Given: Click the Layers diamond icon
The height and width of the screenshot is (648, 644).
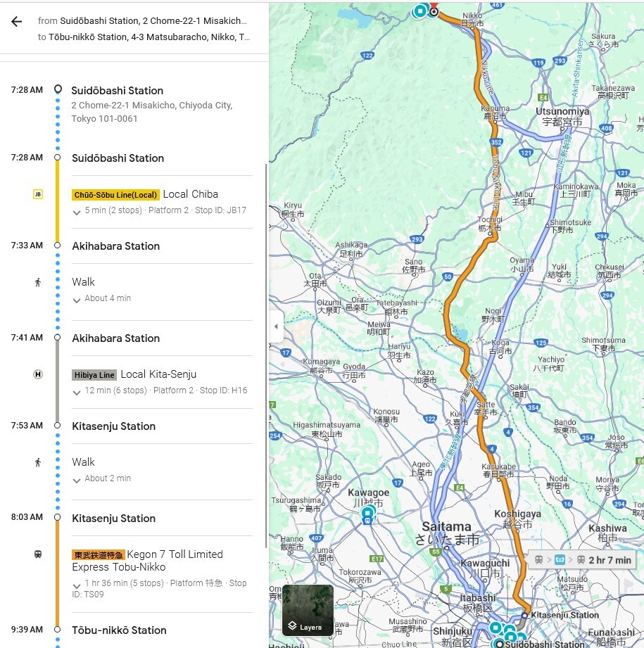Looking at the screenshot, I should (x=292, y=625).
